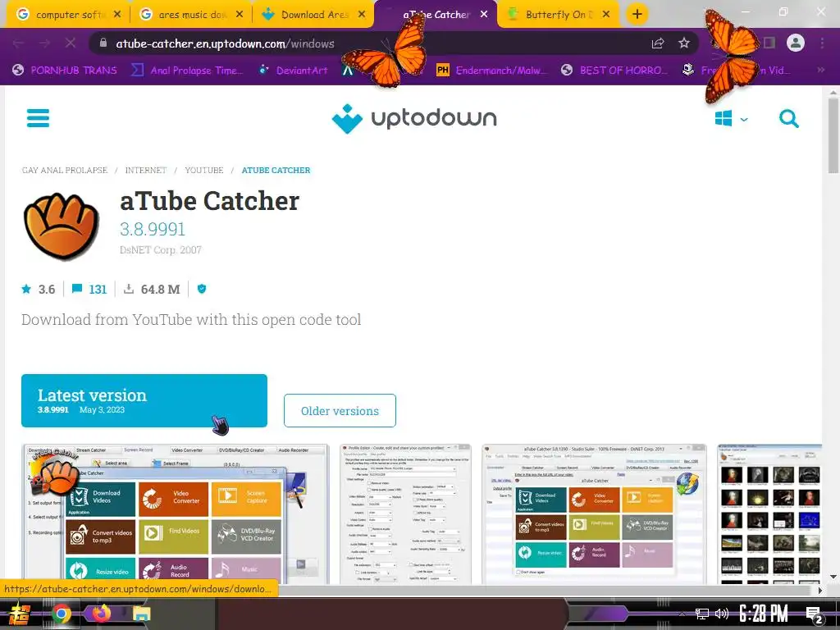Image resolution: width=840 pixels, height=630 pixels.
Task: Open the Endermanch/Malw... bookmark
Action: click(492, 71)
